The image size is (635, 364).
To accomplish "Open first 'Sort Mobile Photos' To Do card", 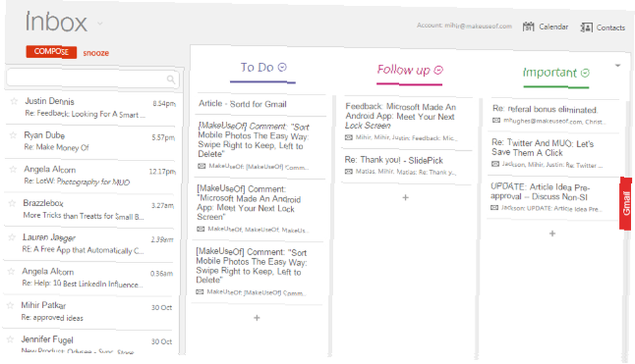I will click(x=260, y=146).
